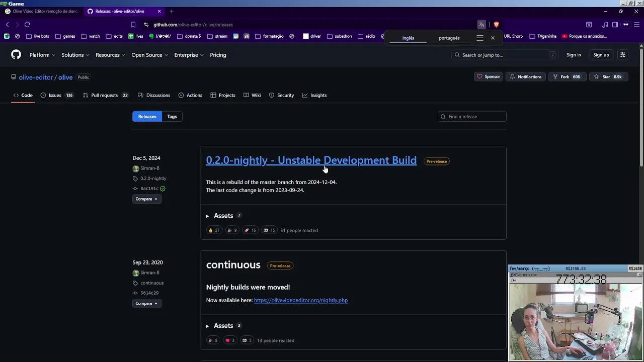Open the Security tab
The height and width of the screenshot is (362, 644).
[x=281, y=95]
